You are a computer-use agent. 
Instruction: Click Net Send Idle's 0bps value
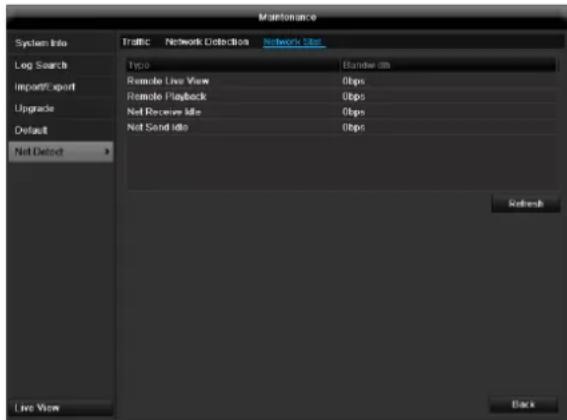(x=353, y=127)
